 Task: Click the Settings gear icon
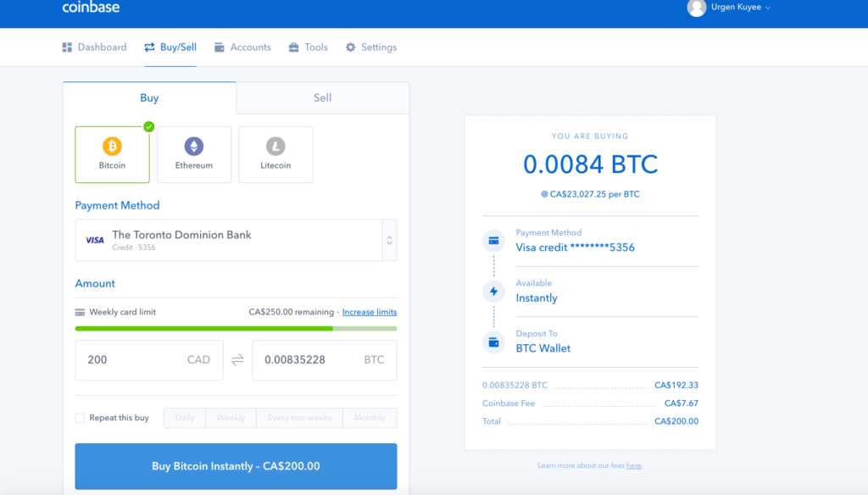click(350, 47)
